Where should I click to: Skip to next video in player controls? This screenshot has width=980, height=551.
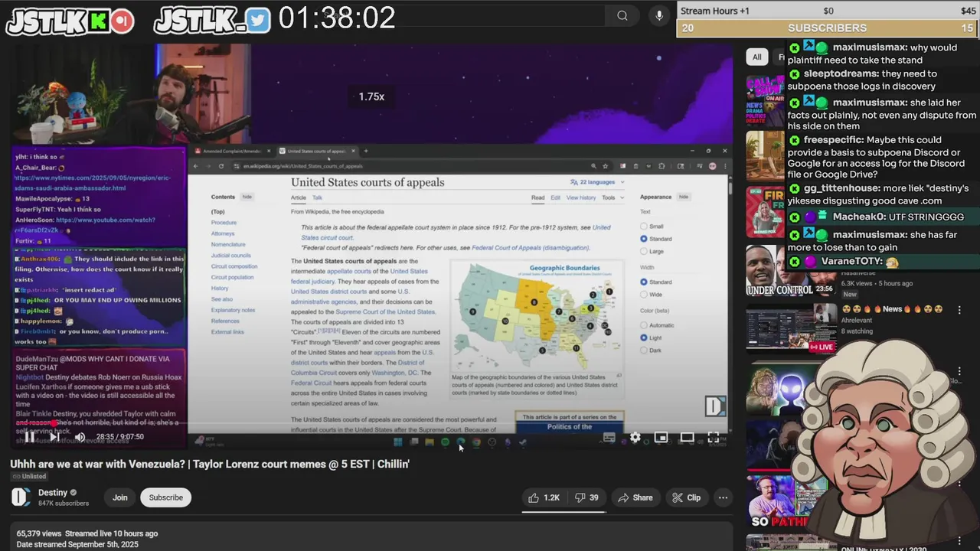(55, 437)
